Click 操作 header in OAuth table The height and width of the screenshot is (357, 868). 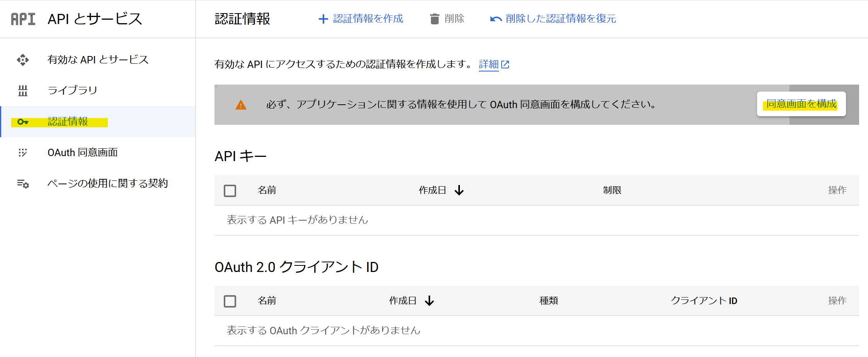837,301
